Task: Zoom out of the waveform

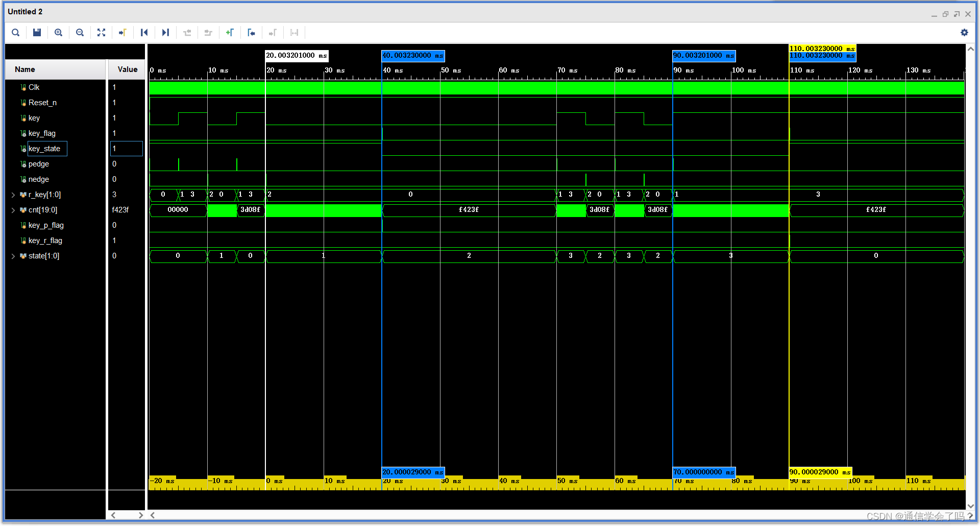Action: tap(80, 33)
